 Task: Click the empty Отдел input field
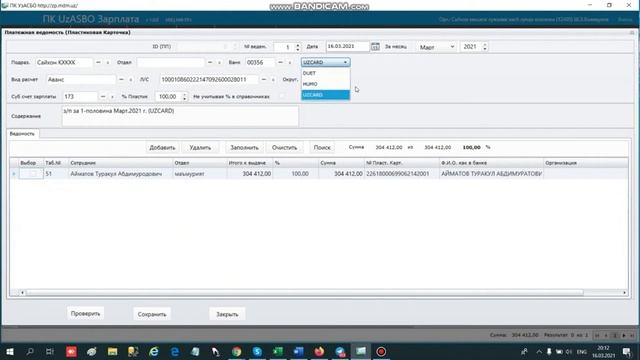[x=170, y=62]
